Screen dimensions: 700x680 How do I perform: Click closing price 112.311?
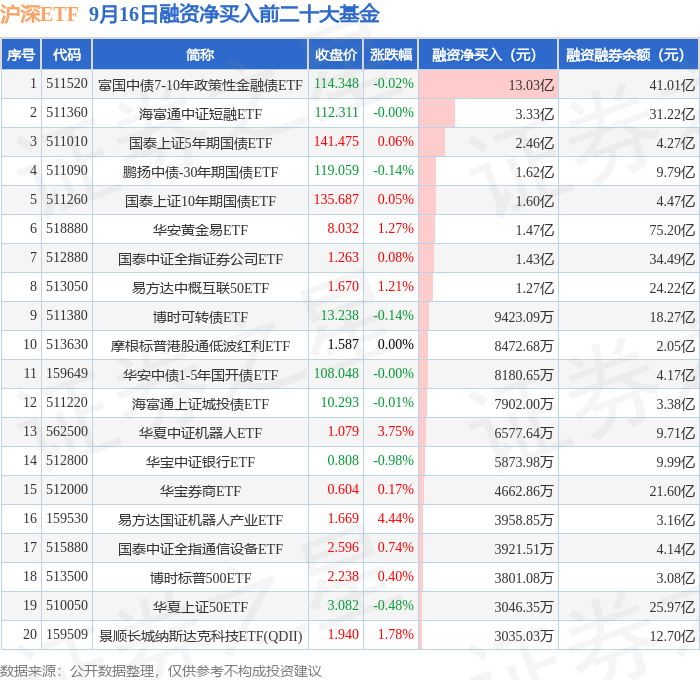337,113
